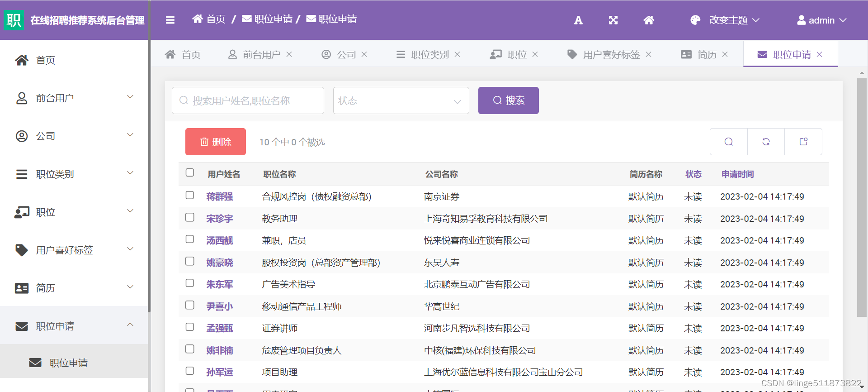Viewport: 868px width, 392px height.
Task: Close the 用户喜好标签 tab
Action: click(x=649, y=54)
